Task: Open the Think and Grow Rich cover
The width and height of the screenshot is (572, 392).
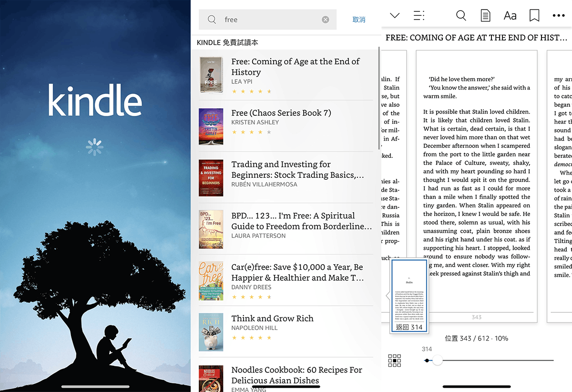Action: pos(211,332)
